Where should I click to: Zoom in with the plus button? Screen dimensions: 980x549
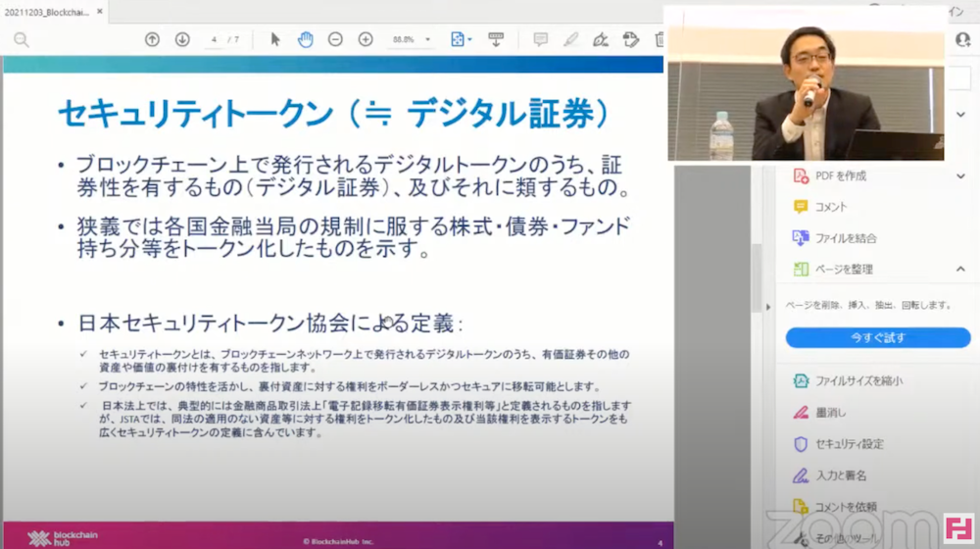tap(366, 39)
